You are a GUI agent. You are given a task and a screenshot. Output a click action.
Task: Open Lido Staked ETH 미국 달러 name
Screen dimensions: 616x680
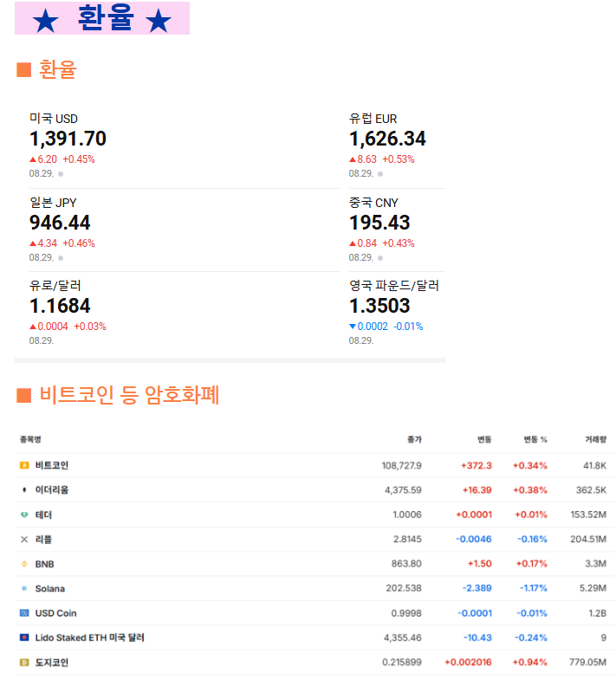[89, 638]
